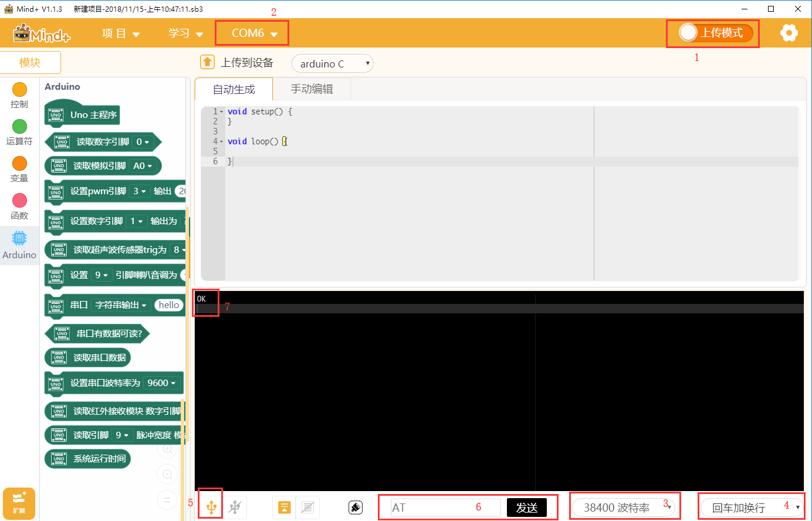The image size is (812, 521).
Task: Clear the serial output with eraser icon
Action: (x=356, y=508)
